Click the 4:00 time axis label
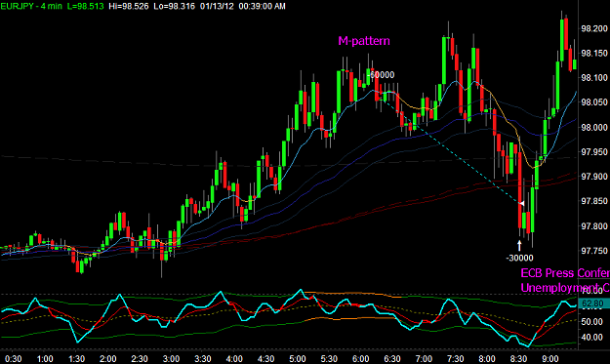The width and height of the screenshot is (610, 364). pyautogui.click(x=234, y=358)
